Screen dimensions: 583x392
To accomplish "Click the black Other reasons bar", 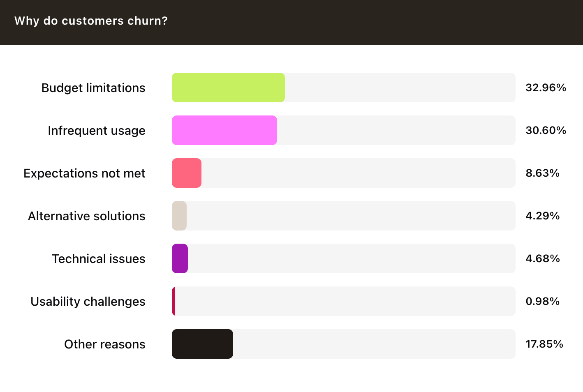I will [202, 344].
